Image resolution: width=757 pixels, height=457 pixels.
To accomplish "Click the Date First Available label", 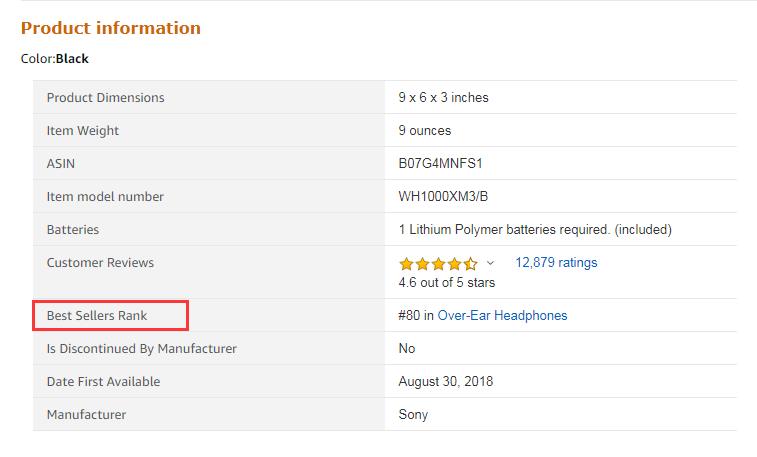I will click(x=103, y=381).
